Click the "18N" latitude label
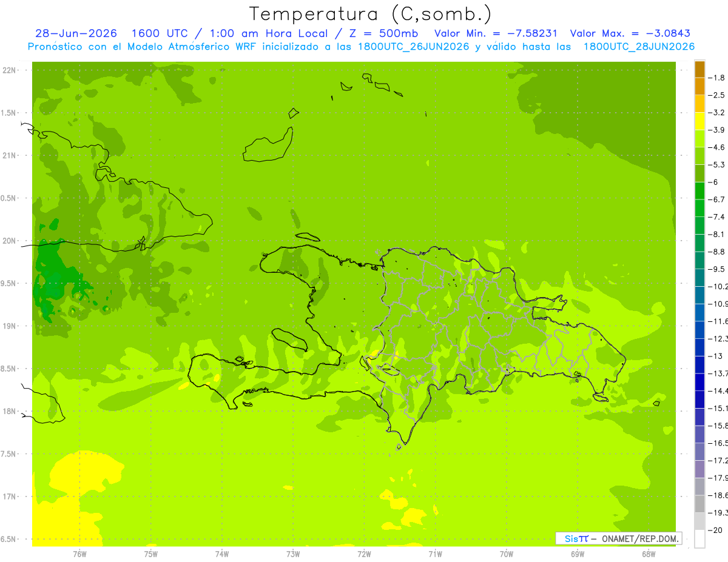Viewport: 728px width, 562px height. click(10, 412)
